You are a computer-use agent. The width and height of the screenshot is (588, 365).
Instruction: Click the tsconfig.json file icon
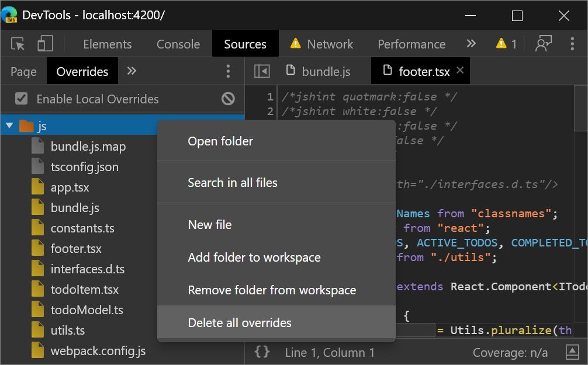pyautogui.click(x=37, y=166)
